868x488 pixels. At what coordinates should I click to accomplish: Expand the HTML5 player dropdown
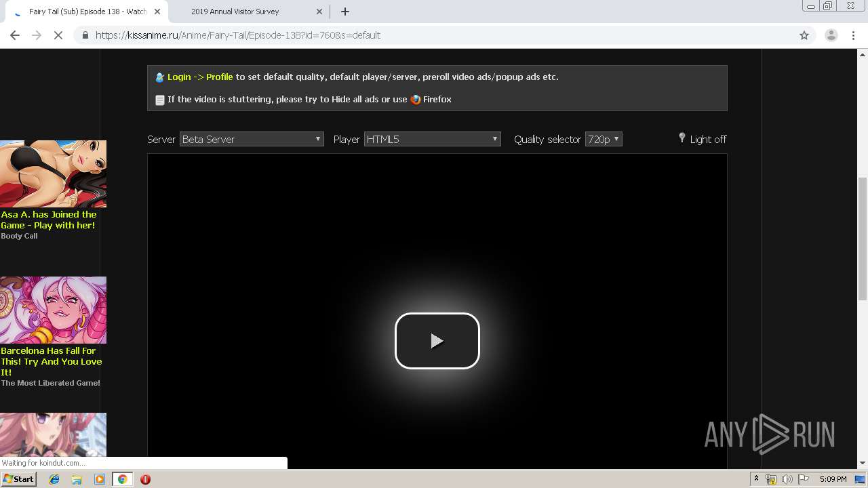point(433,139)
